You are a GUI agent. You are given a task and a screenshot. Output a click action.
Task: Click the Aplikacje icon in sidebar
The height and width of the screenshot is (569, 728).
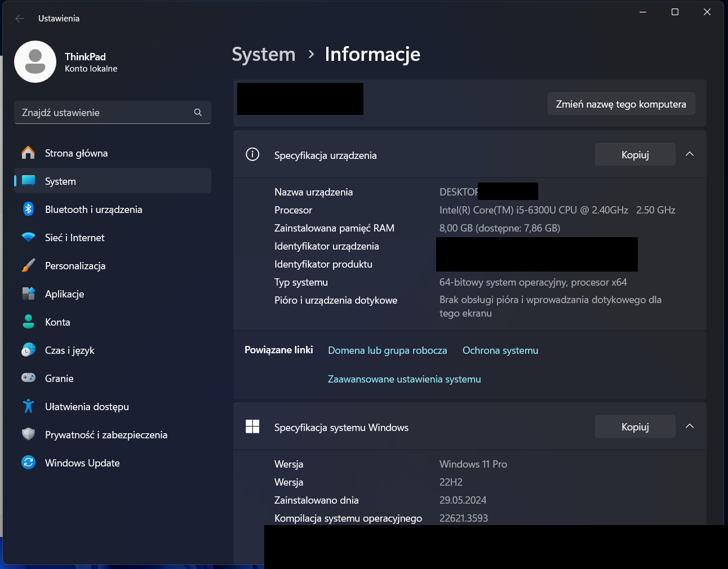pyautogui.click(x=28, y=294)
